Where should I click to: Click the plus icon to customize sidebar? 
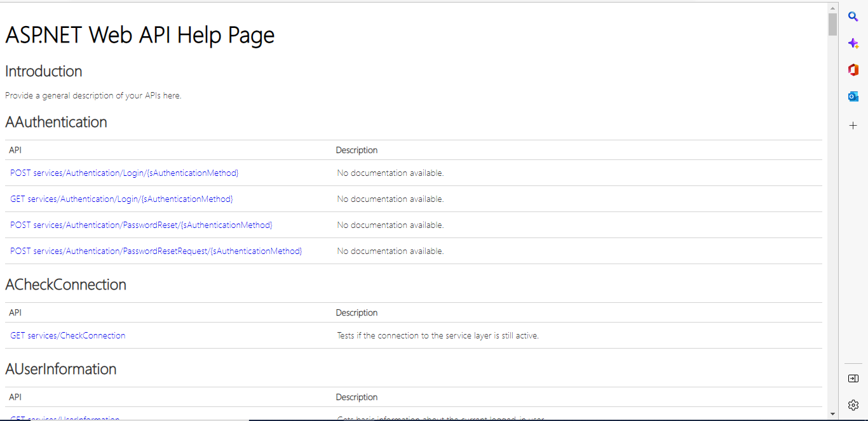point(853,126)
